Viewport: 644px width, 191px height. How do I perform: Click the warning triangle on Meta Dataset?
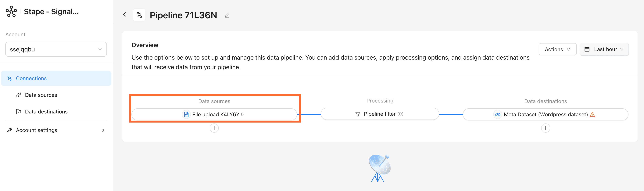click(x=592, y=114)
